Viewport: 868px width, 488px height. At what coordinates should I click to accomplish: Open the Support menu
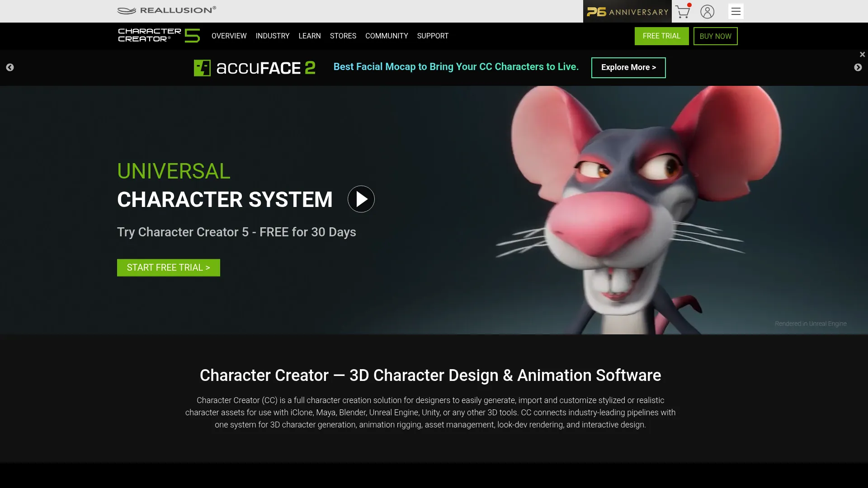[x=433, y=36]
